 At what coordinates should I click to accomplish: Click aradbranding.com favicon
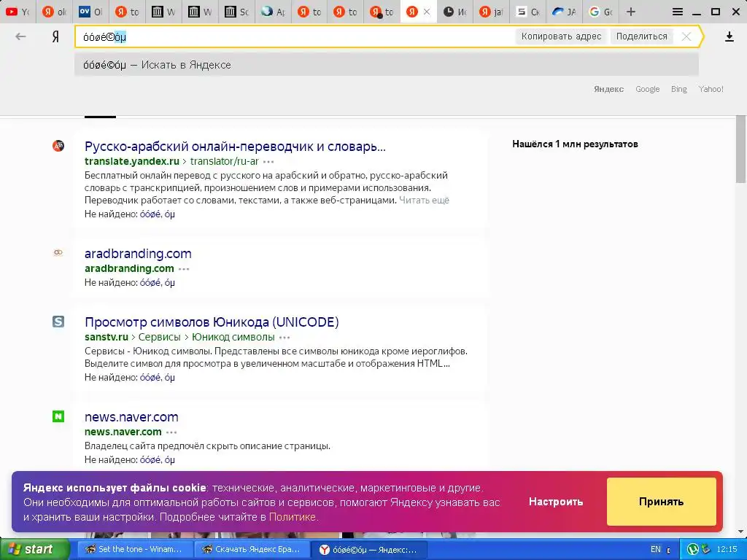(58, 253)
